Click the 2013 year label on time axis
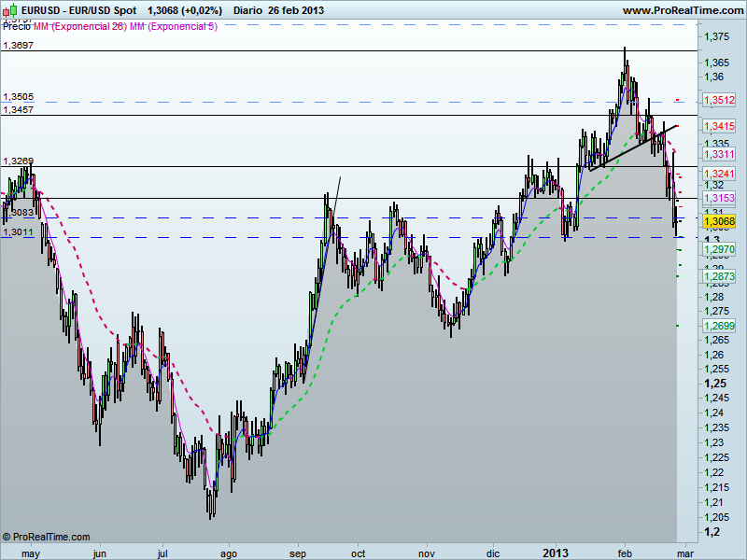 coord(556,553)
